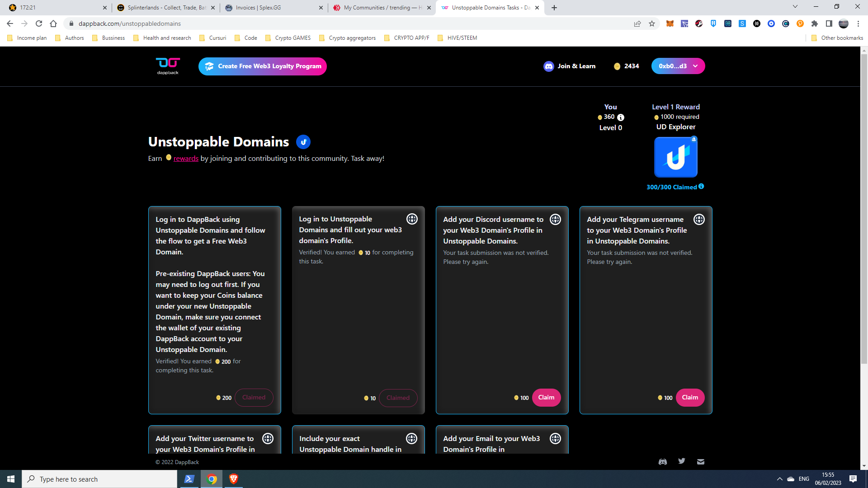Image resolution: width=868 pixels, height=488 pixels.
Task: Click Claimed button on 200-coin task
Action: [x=254, y=398]
